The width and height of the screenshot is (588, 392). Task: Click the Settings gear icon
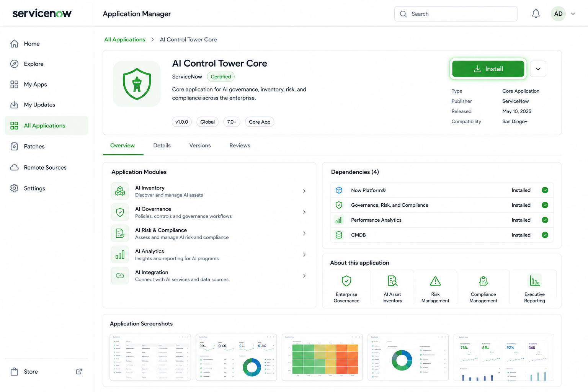tap(14, 188)
